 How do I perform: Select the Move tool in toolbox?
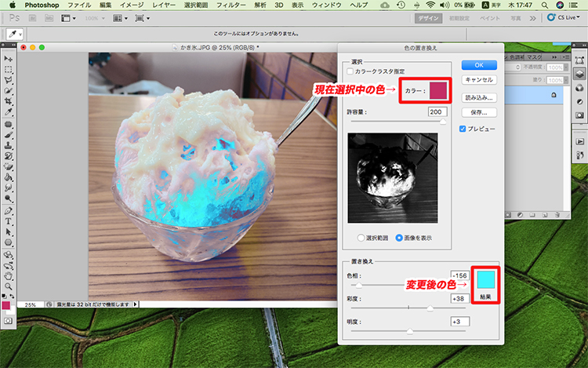click(x=9, y=59)
